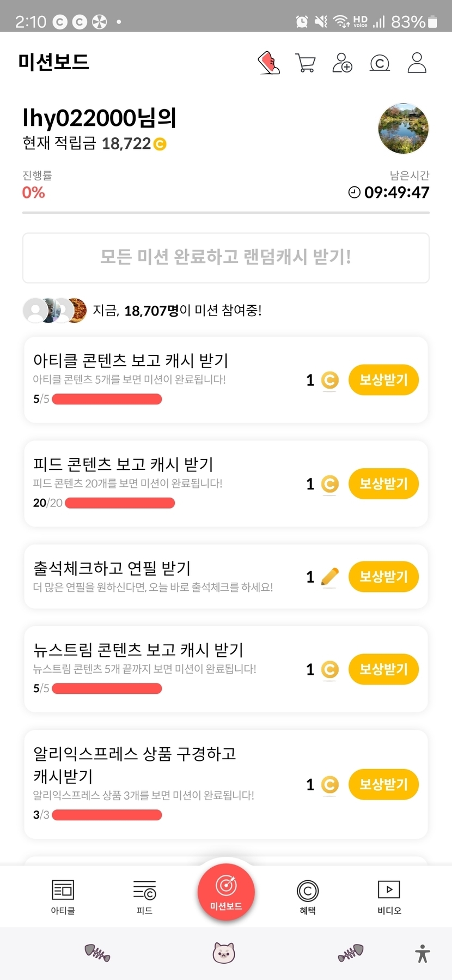
Task: Tap the pig face icon at bottom
Action: [x=224, y=953]
